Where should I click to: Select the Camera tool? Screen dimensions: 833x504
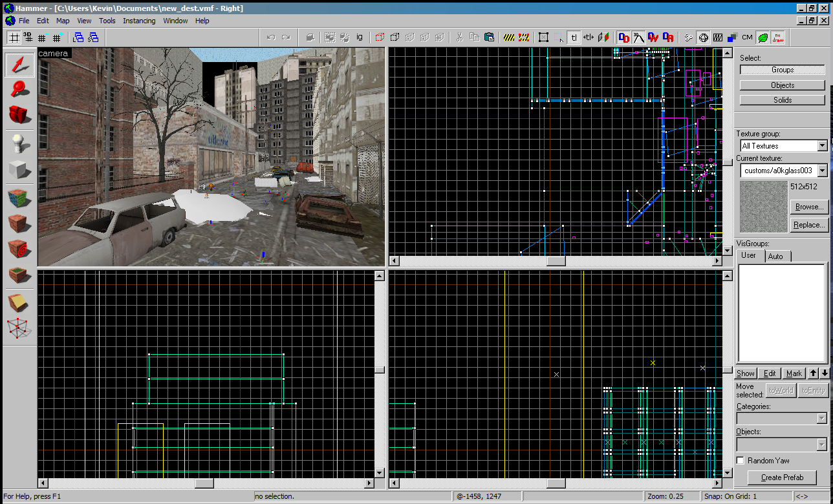tap(19, 114)
